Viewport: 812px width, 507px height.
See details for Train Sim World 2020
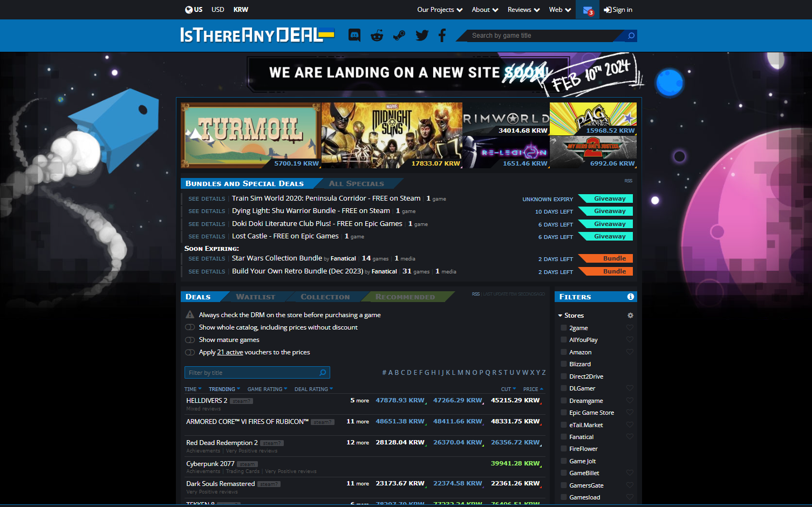pyautogui.click(x=207, y=199)
